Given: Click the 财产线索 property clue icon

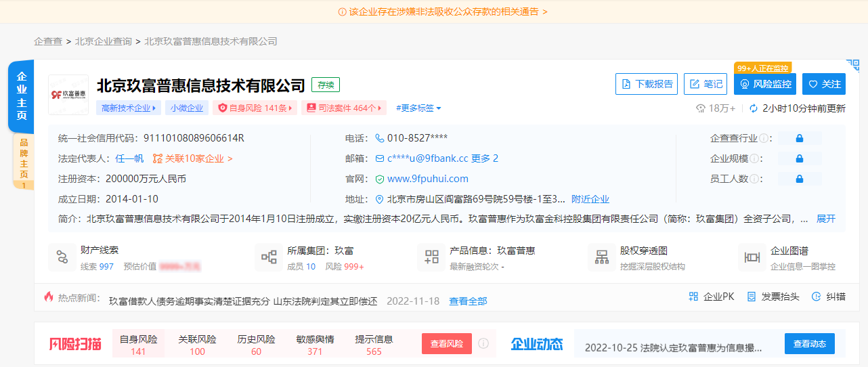Looking at the screenshot, I should [62, 257].
